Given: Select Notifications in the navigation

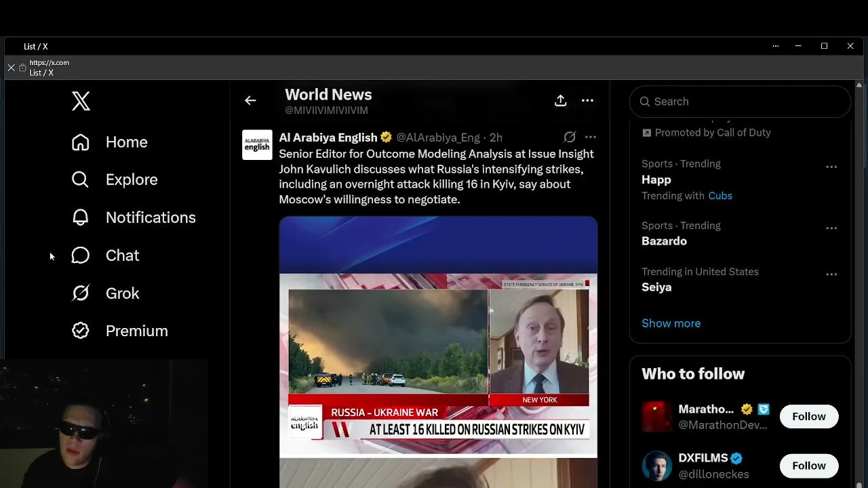Looking at the screenshot, I should tap(151, 218).
